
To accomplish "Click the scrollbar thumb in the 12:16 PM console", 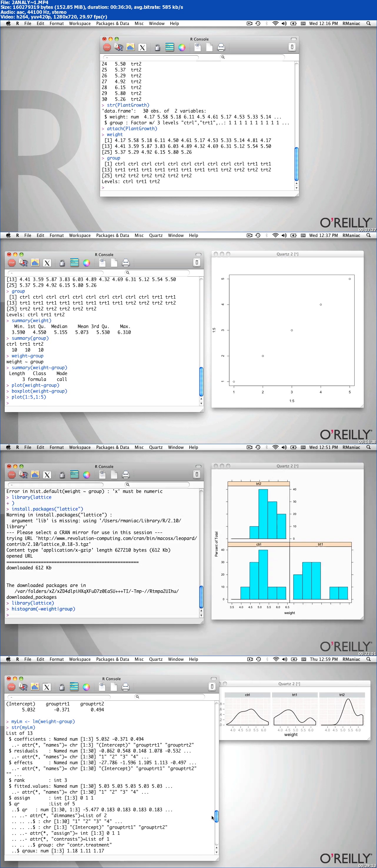I will [x=296, y=164].
